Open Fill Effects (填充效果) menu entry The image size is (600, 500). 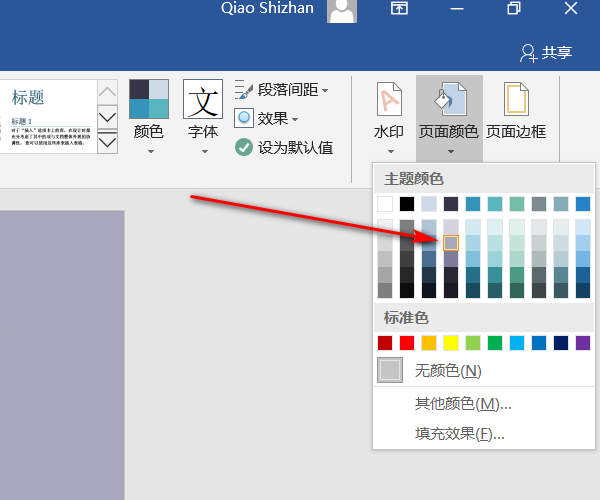pyautogui.click(x=459, y=434)
